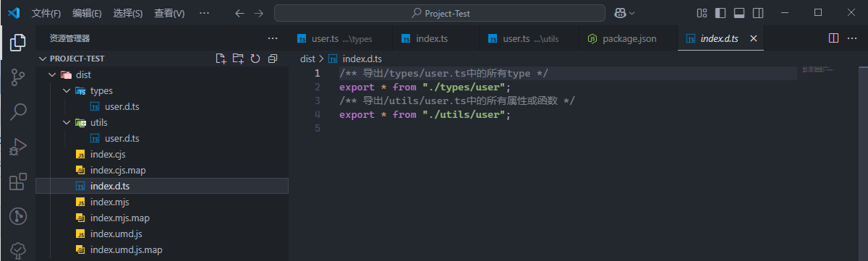
Task: Open the Source Control view icon
Action: pos(17,77)
